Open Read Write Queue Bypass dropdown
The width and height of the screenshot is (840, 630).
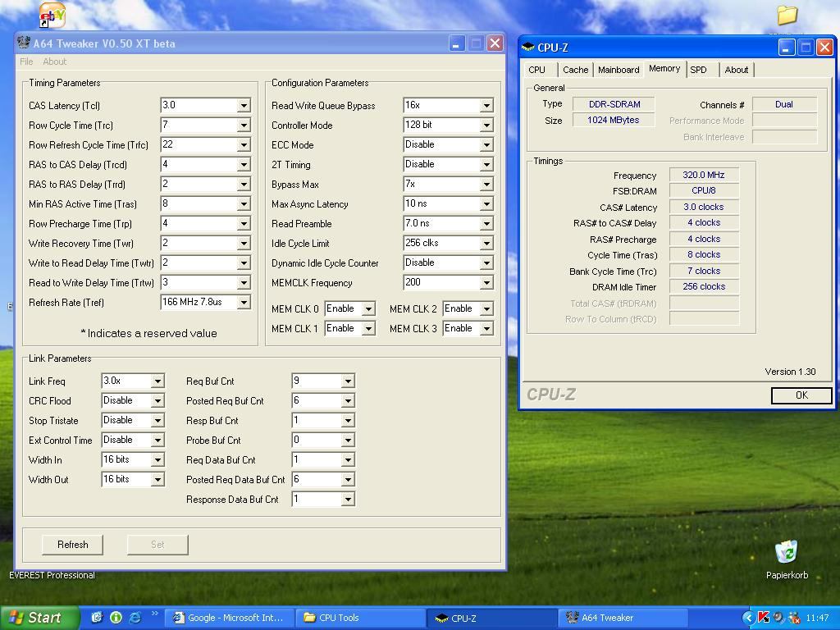click(486, 106)
